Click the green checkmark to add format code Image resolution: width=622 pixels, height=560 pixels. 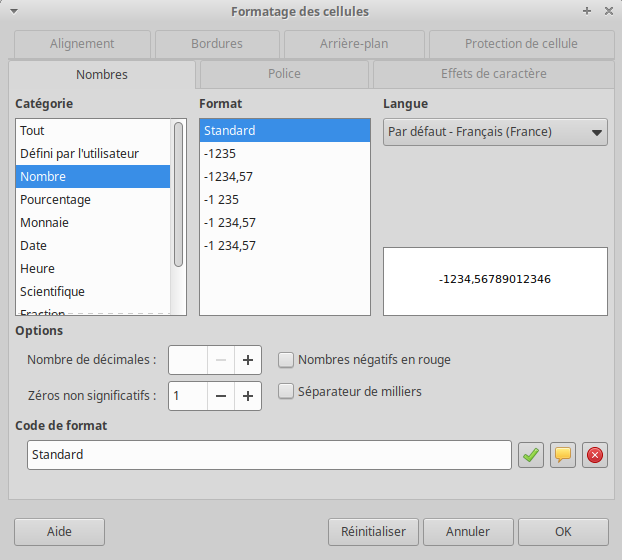[530, 455]
